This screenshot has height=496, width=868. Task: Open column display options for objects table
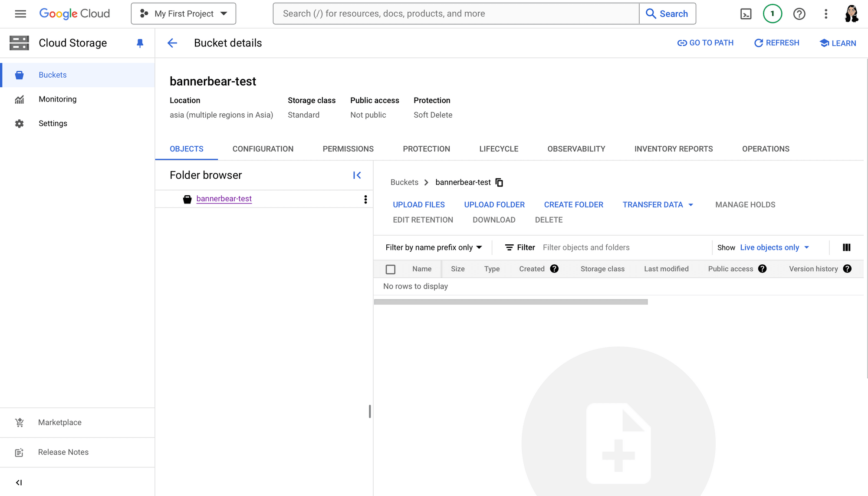[846, 247]
